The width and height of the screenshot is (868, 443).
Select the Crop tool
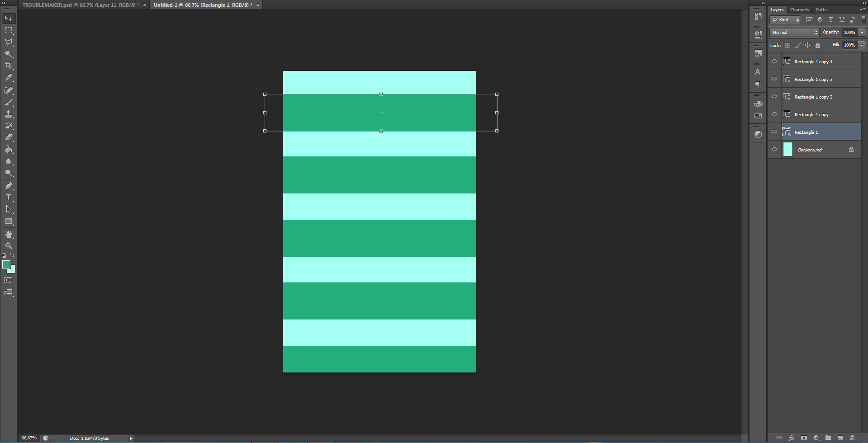tap(9, 66)
